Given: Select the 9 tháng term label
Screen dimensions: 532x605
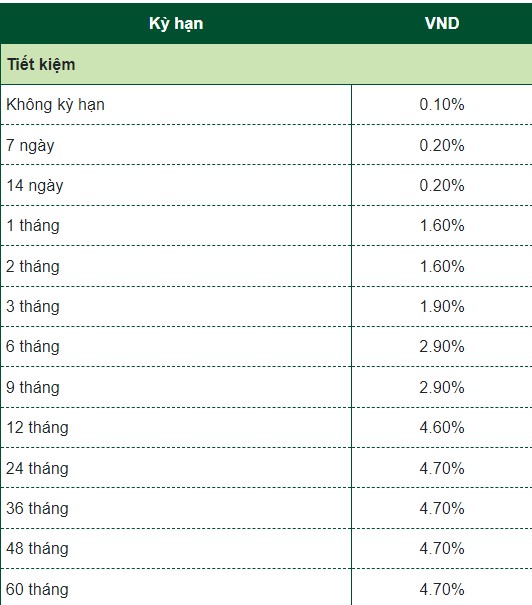Looking at the screenshot, I should [x=33, y=387].
